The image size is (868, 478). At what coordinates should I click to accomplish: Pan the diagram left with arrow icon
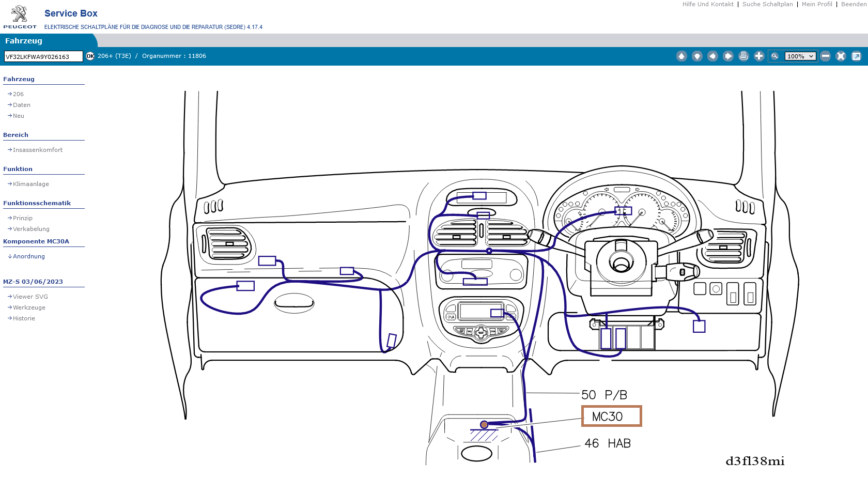(712, 56)
